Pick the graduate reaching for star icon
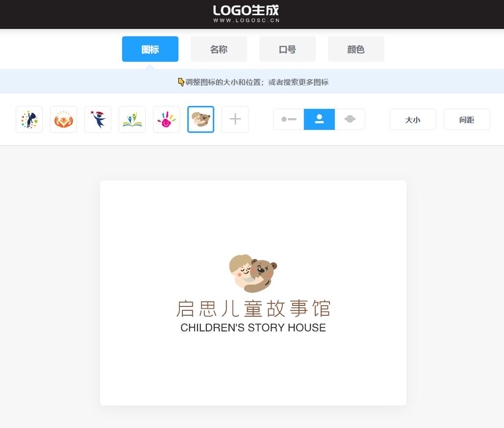Screen dimensions: 504x428 pyautogui.click(x=98, y=119)
